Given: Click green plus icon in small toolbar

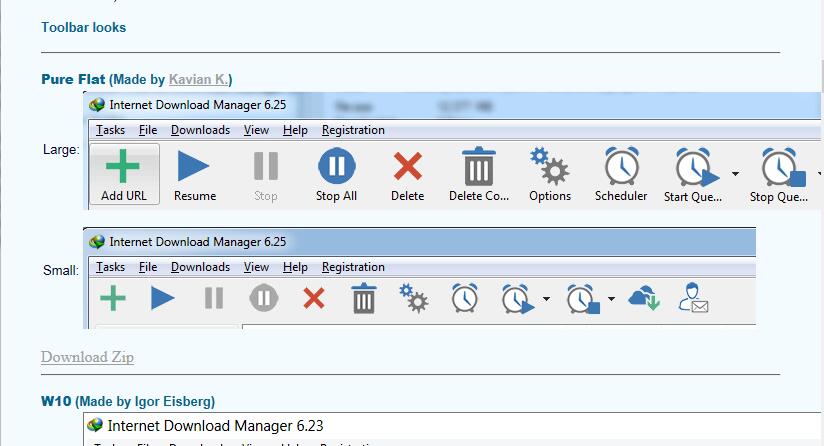Looking at the screenshot, I should coord(113,298).
